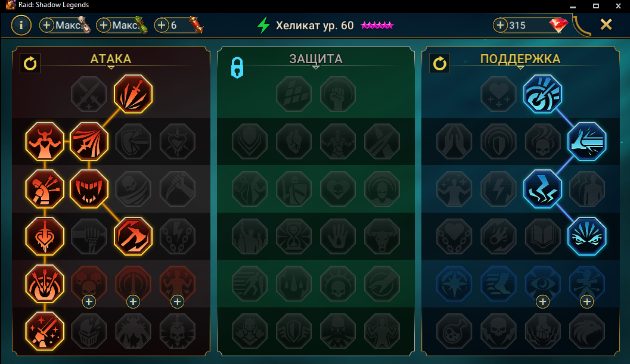The image size is (630, 364).
Task: Select the open book mastery icon
Action: pos(542,237)
